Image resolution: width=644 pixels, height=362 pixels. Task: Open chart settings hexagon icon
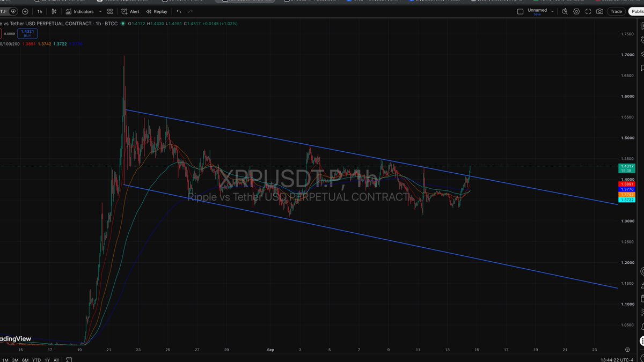coord(575,11)
